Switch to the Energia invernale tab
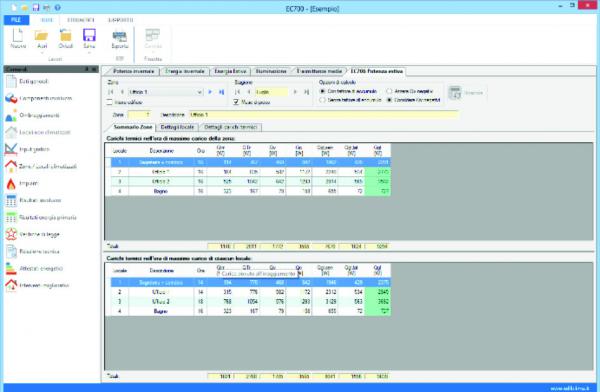600x392 pixels. [185, 71]
